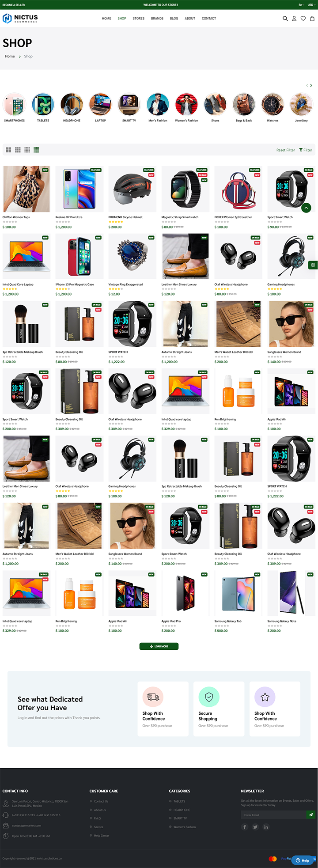318x868 pixels.
Task: Select the densest grid view layout
Action: 36,150
